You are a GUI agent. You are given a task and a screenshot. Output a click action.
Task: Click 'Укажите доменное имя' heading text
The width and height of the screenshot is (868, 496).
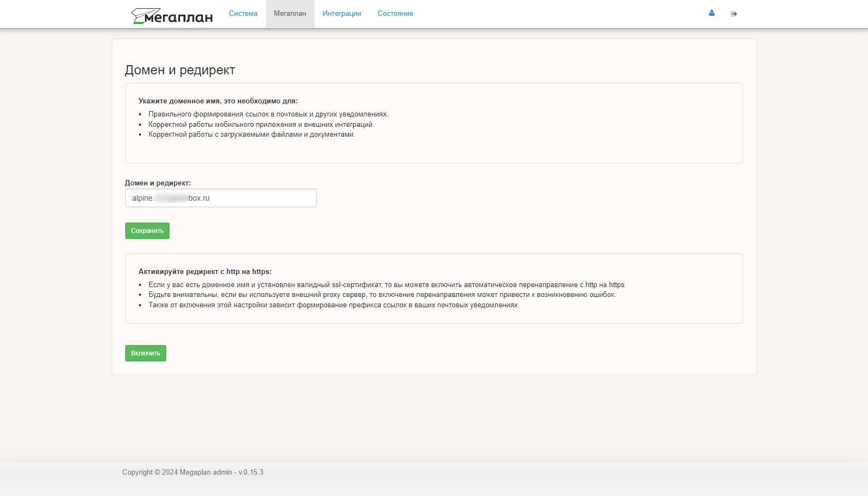(x=218, y=101)
